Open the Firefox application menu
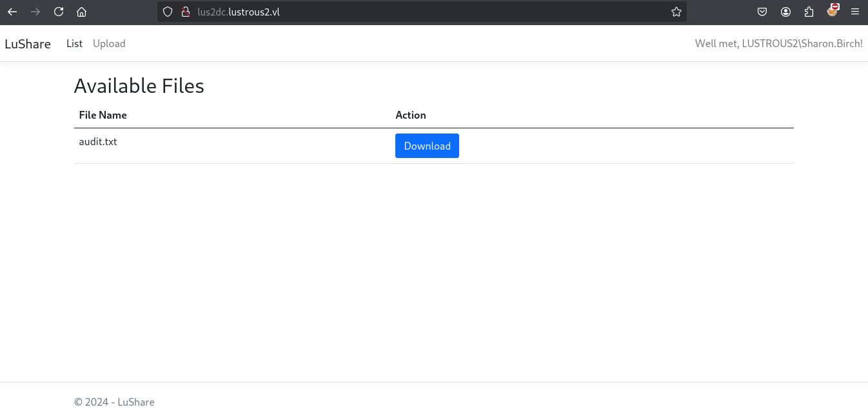This screenshot has height=416, width=868. pos(855,12)
